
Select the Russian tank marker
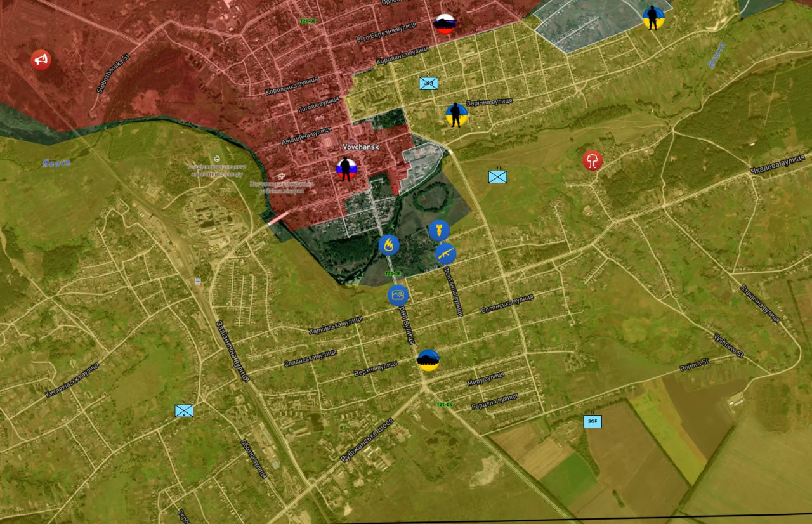445,24
